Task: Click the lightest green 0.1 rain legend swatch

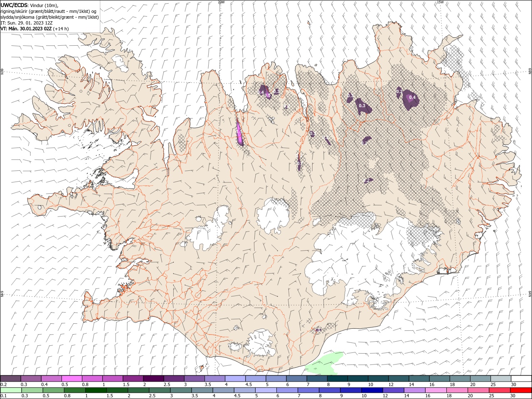Action: [x=11, y=390]
